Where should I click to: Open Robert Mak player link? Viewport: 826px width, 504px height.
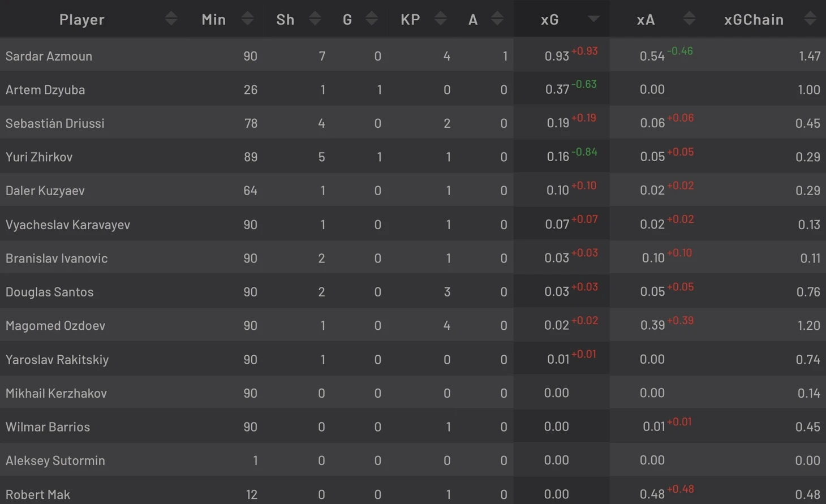coord(38,494)
